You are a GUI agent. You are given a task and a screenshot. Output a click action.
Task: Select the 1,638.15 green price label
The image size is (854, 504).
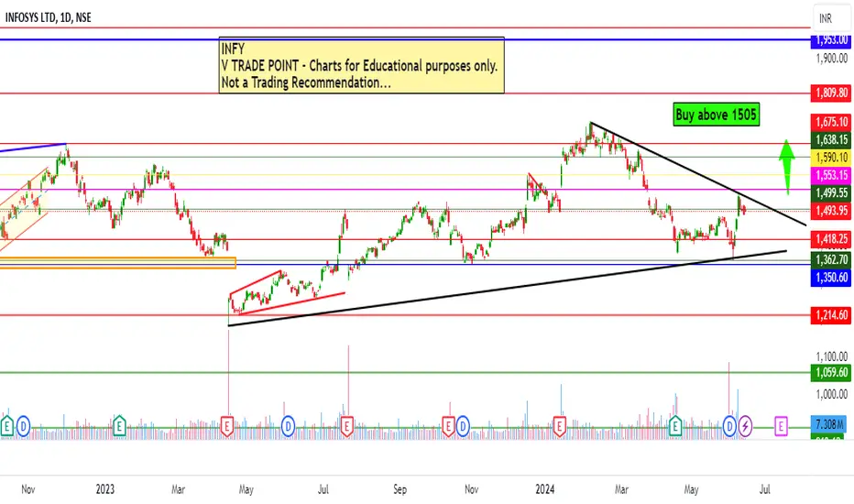pos(831,139)
